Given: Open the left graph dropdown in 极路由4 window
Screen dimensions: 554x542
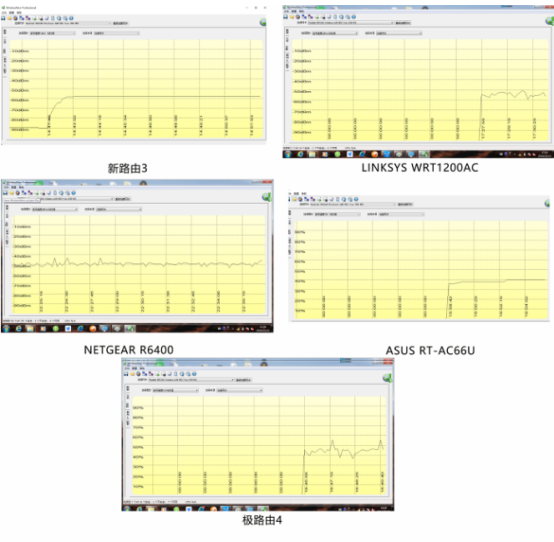Looking at the screenshot, I should point(176,390).
